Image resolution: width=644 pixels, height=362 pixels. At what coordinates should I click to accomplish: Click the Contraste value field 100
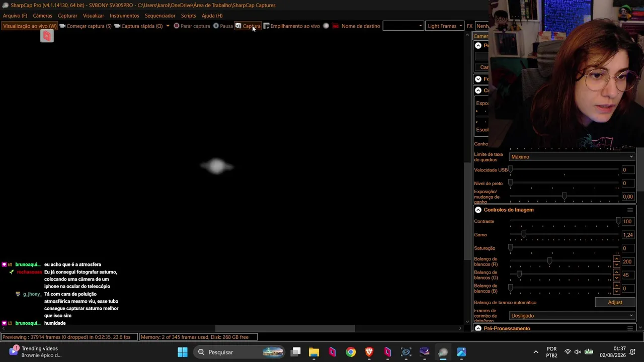pos(628,221)
